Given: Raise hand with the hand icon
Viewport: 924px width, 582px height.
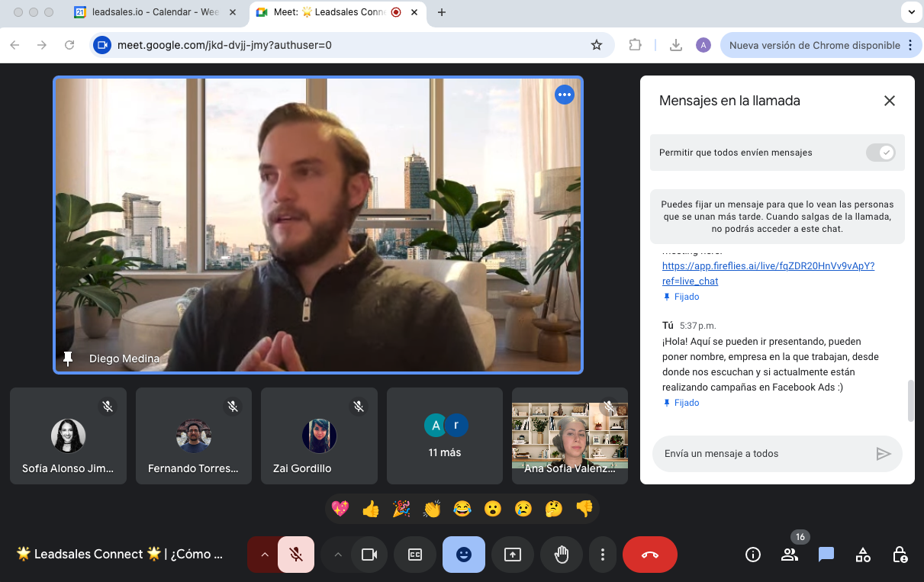Looking at the screenshot, I should click(x=562, y=555).
